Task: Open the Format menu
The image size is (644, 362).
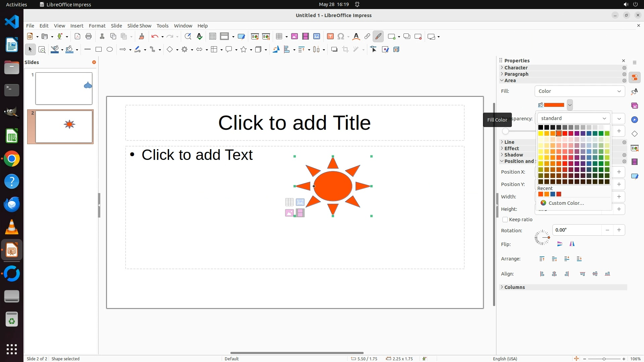Action: (x=97, y=26)
